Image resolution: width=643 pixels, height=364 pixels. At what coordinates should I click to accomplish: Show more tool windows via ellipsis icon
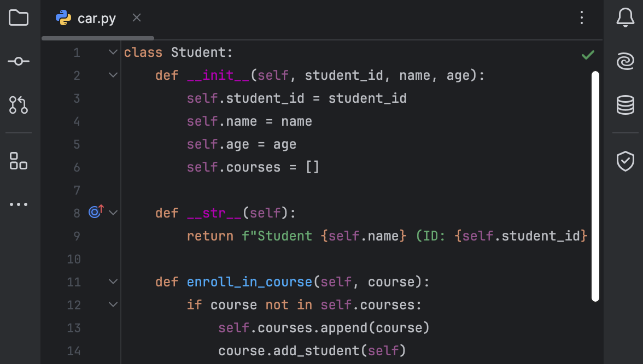[19, 204]
